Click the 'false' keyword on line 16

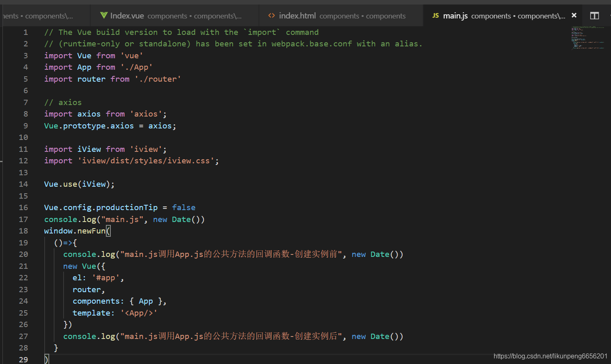pyautogui.click(x=183, y=208)
